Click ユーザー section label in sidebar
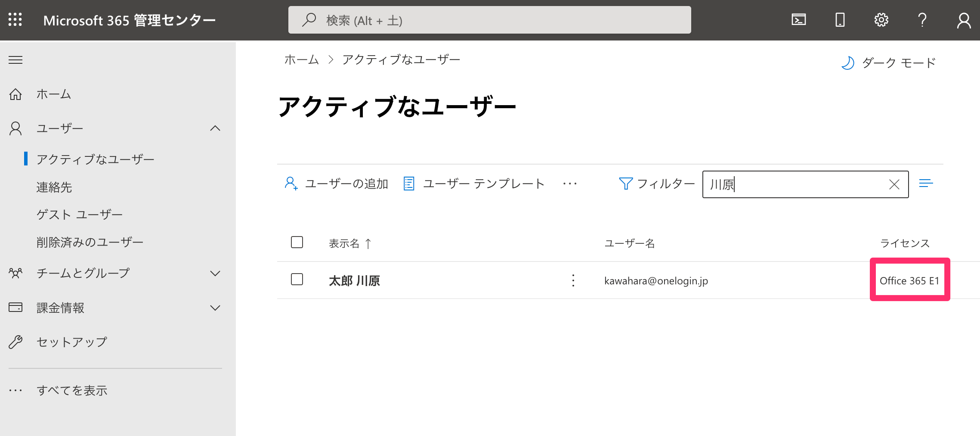 click(60, 128)
